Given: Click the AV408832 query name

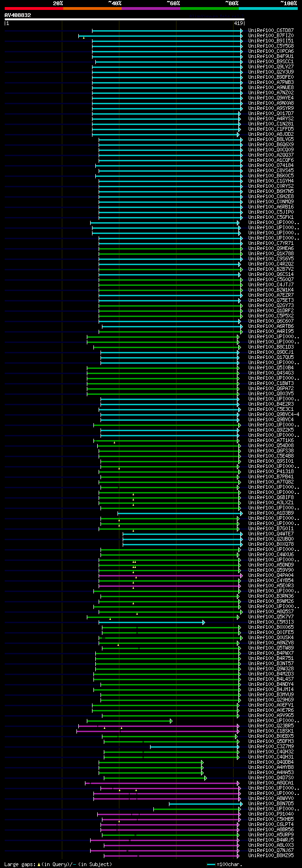Looking at the screenshot, I should pyautogui.click(x=18, y=15).
